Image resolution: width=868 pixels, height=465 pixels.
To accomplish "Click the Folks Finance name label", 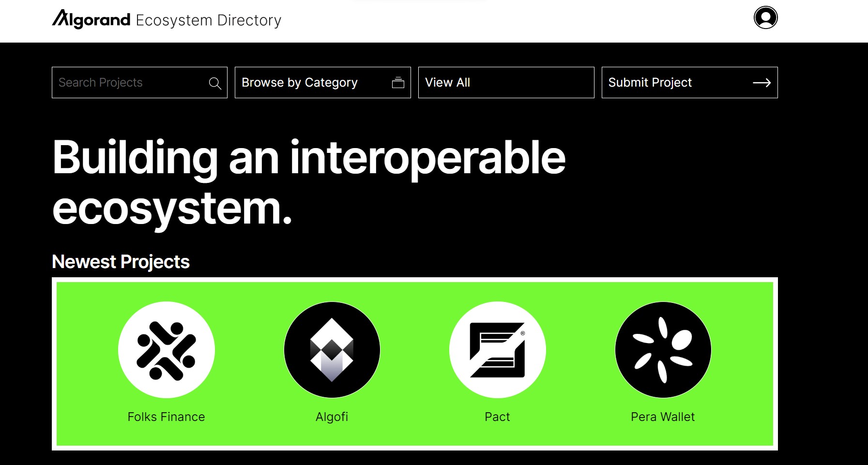I will tap(166, 417).
